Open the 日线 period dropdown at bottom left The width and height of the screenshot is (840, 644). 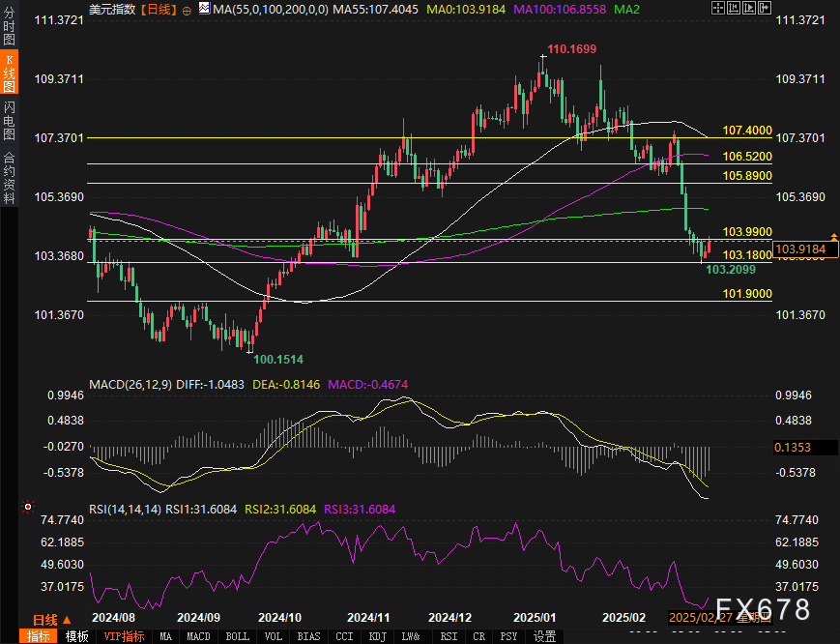pyautogui.click(x=48, y=620)
